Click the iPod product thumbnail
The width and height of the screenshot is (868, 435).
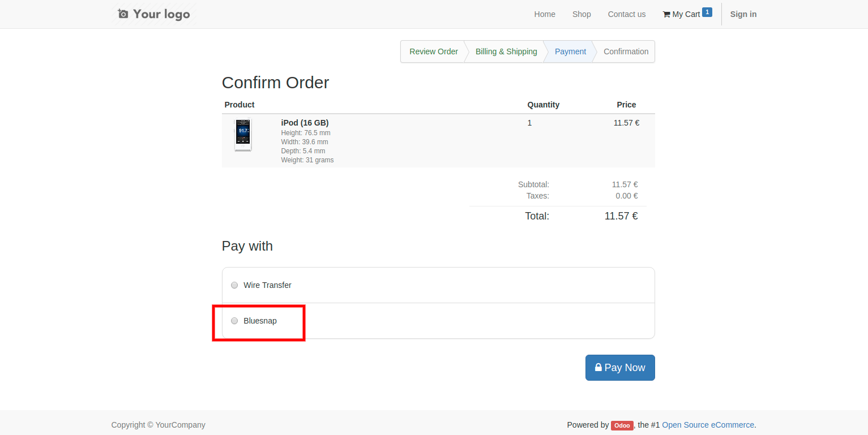click(x=243, y=135)
